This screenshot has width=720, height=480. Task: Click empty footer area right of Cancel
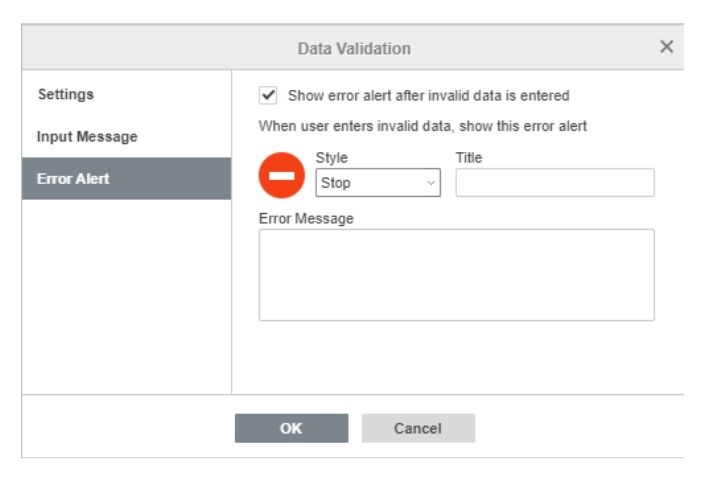pos(579,427)
